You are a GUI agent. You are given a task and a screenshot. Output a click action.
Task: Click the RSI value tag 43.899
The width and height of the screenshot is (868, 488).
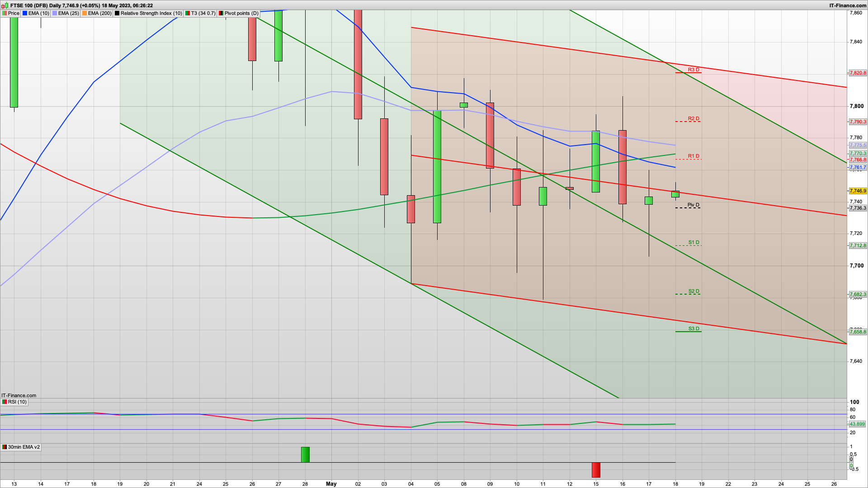[x=857, y=424]
